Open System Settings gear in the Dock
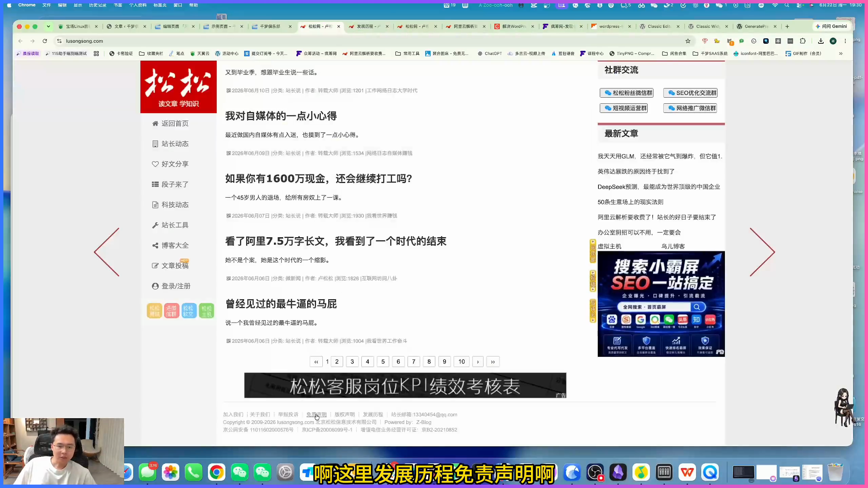 [x=285, y=472]
